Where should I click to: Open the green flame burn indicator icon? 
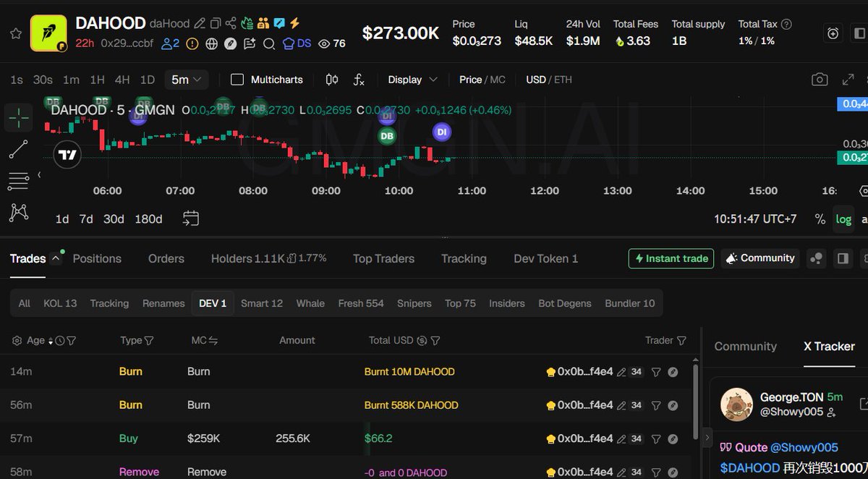point(247,23)
